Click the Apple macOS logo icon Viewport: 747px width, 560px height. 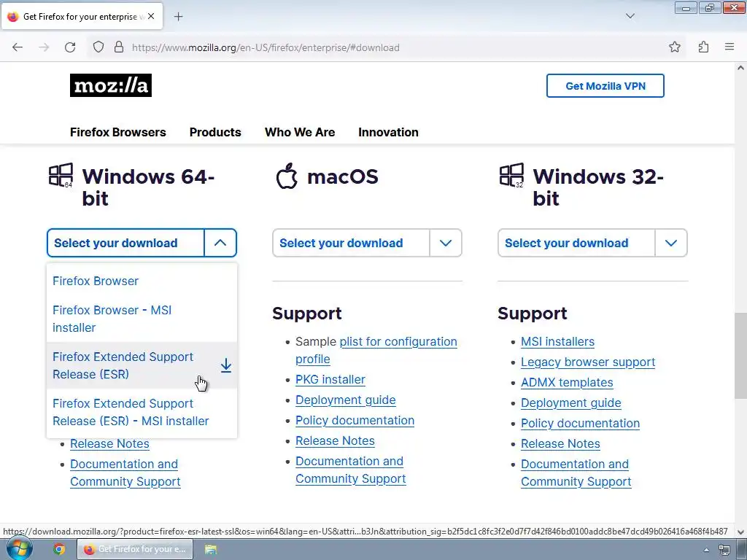(287, 176)
